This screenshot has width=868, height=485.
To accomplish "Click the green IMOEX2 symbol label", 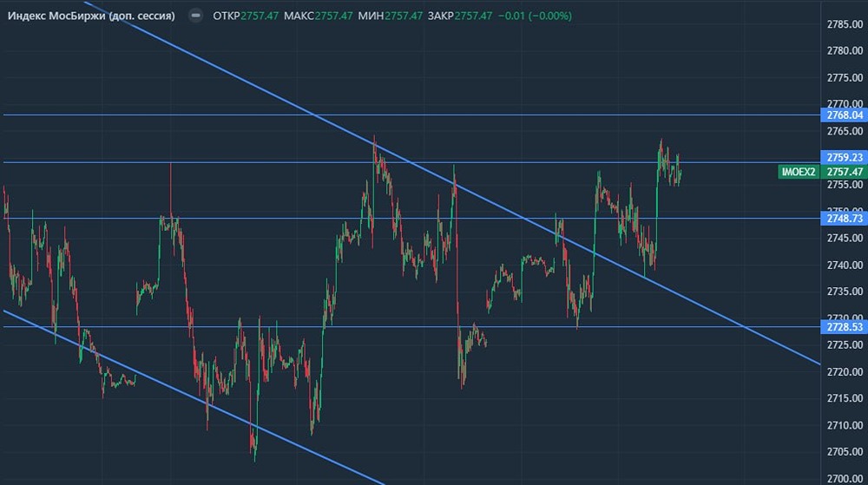I will coord(799,172).
